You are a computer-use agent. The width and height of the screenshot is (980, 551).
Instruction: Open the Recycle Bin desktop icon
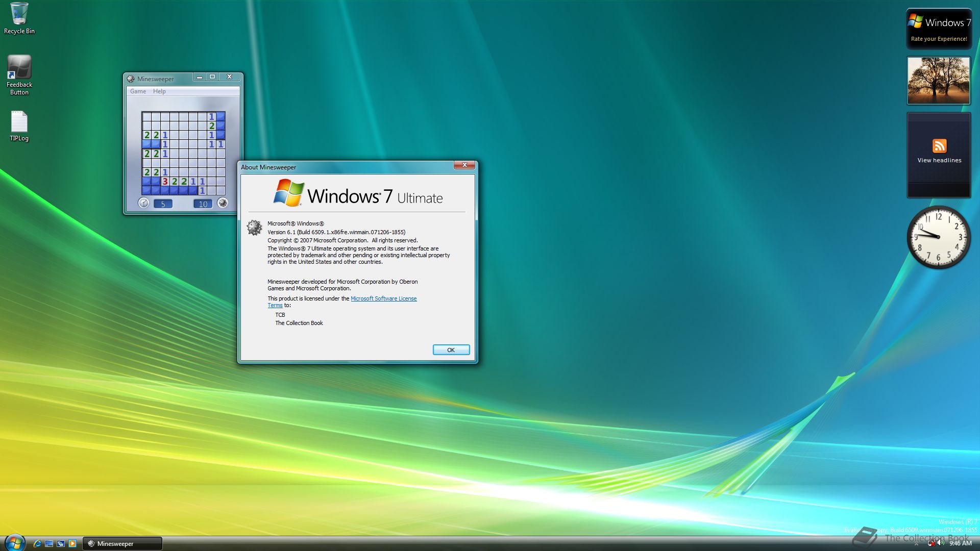(x=19, y=18)
